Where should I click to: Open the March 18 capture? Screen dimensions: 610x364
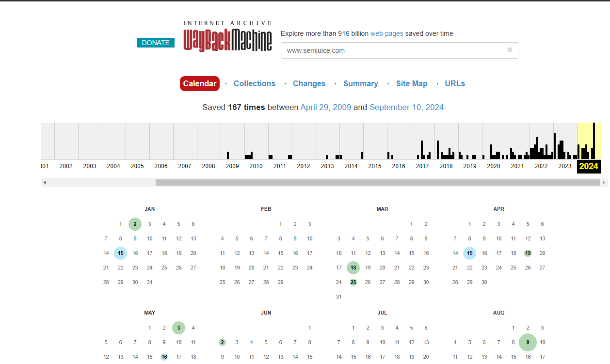coord(353,268)
